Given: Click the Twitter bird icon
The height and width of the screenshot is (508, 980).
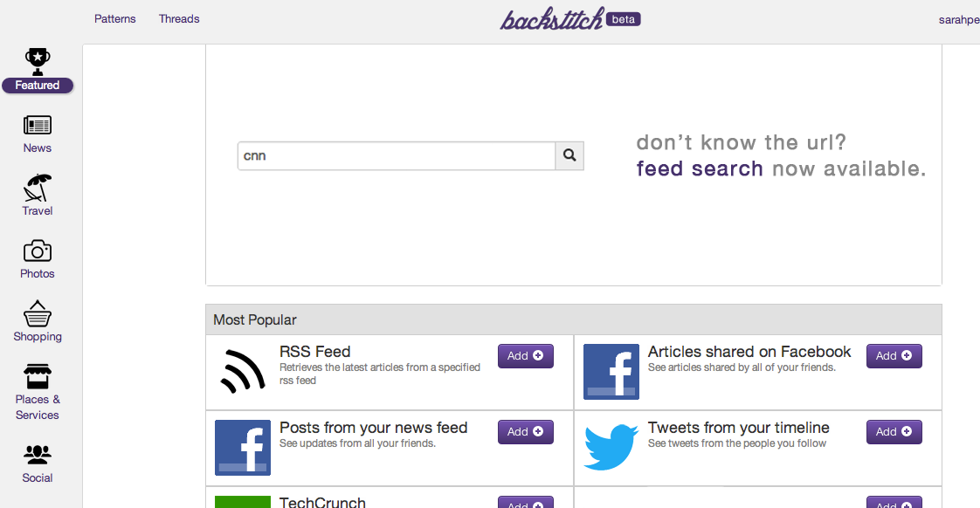Looking at the screenshot, I should tap(611, 447).
